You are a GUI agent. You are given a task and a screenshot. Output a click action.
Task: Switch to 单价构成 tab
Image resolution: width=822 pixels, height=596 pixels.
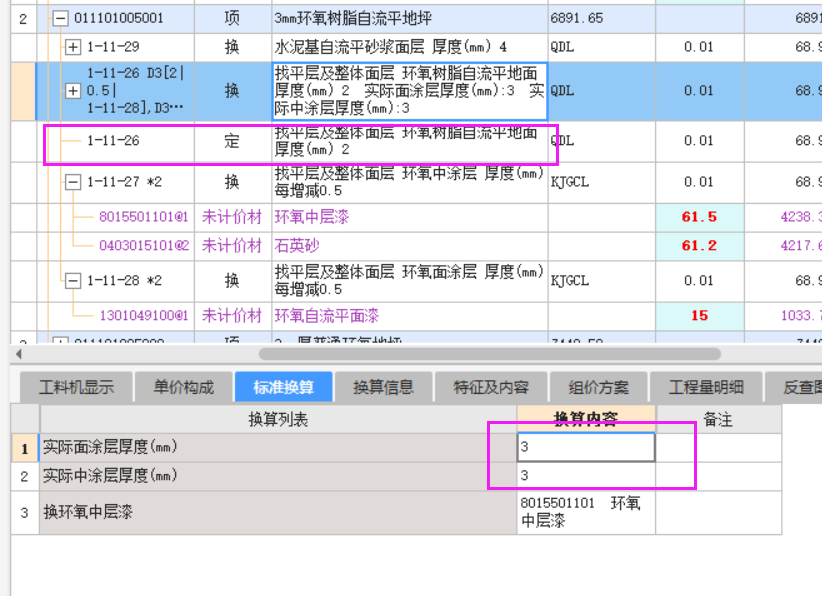(183, 387)
